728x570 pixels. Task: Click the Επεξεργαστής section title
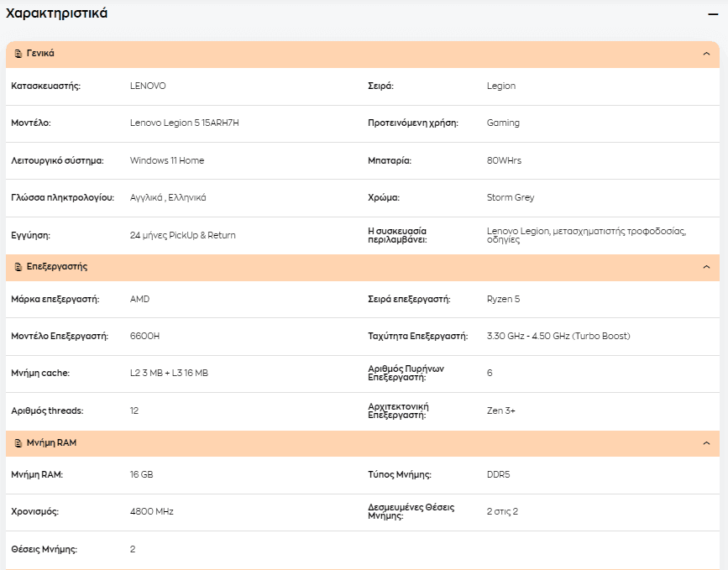click(x=57, y=266)
